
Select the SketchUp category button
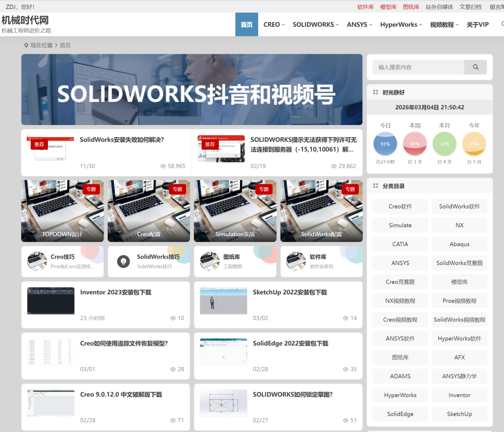click(x=459, y=414)
